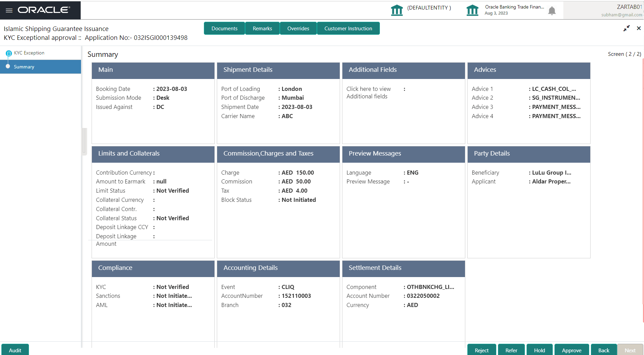This screenshot has height=355, width=644.
Task: Approve the application
Action: pyautogui.click(x=571, y=350)
